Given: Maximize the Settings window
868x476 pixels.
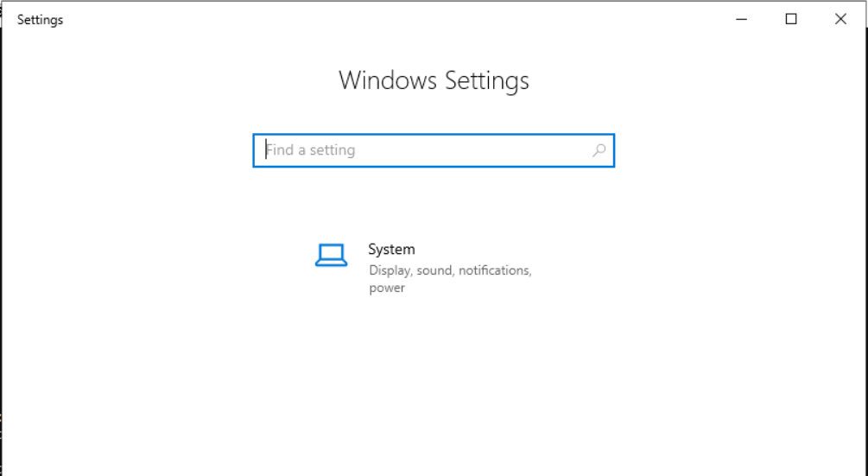Looking at the screenshot, I should tap(791, 19).
